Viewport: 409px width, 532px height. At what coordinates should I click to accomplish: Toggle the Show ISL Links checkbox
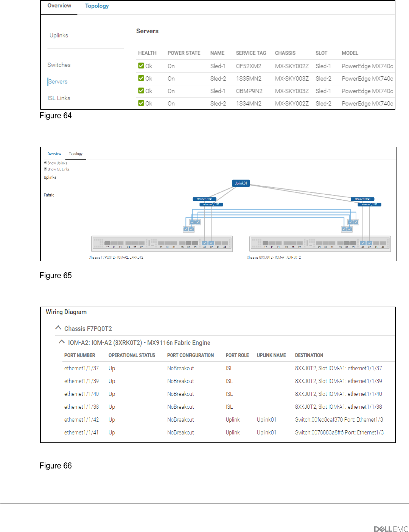point(45,169)
